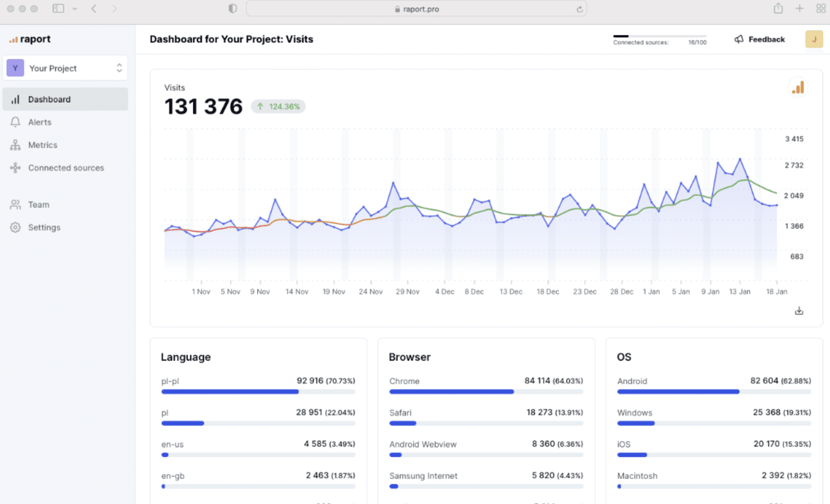Click the raport.pro address bar
The image size is (830, 504).
417,9
